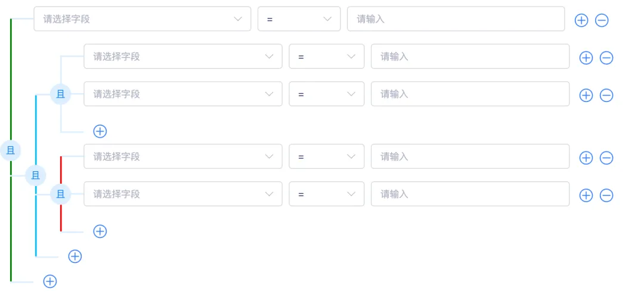Expand the '=' operator dropdown in the second row

[326, 57]
